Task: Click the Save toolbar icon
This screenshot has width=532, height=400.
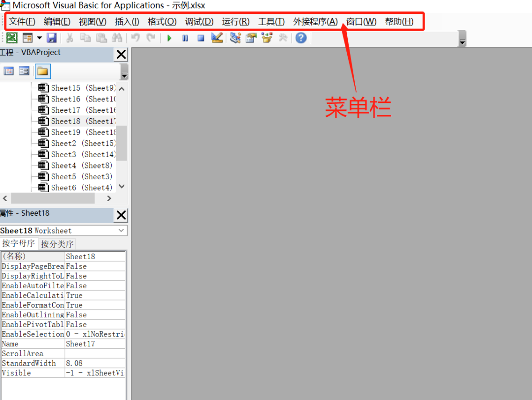Action: (52, 37)
